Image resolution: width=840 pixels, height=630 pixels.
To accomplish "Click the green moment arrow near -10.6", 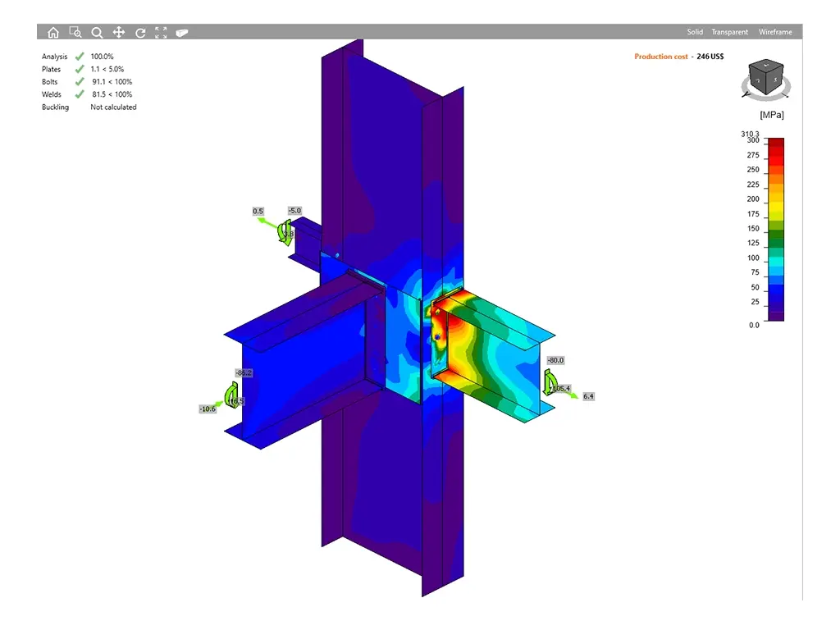I will click(231, 395).
